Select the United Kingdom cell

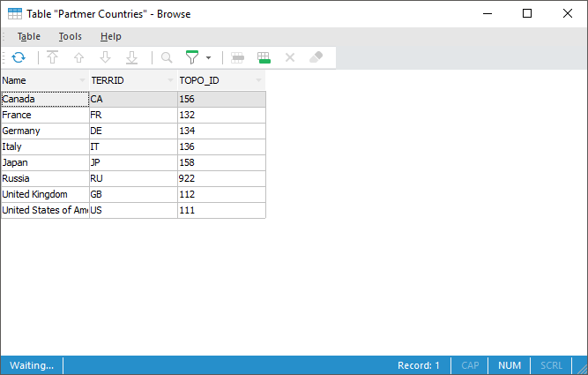point(45,194)
